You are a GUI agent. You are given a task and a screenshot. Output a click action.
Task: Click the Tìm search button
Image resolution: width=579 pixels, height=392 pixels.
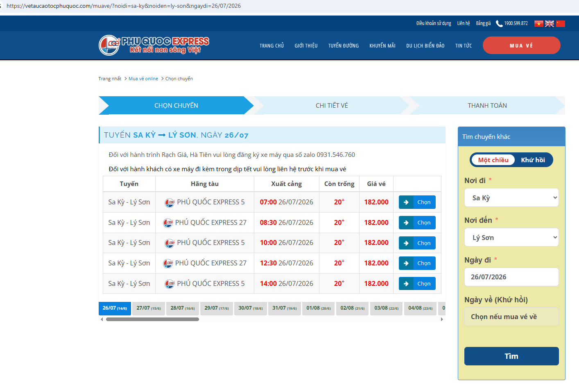[x=511, y=356]
